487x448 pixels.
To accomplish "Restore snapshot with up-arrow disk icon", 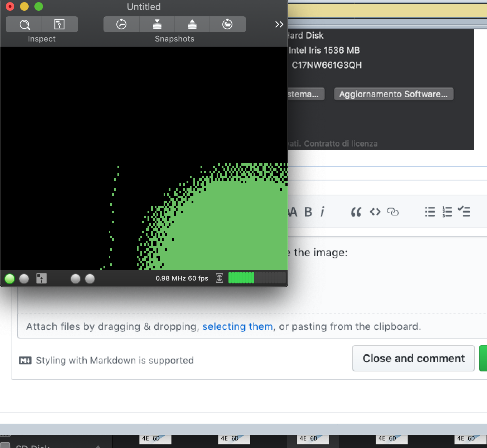I will (192, 24).
